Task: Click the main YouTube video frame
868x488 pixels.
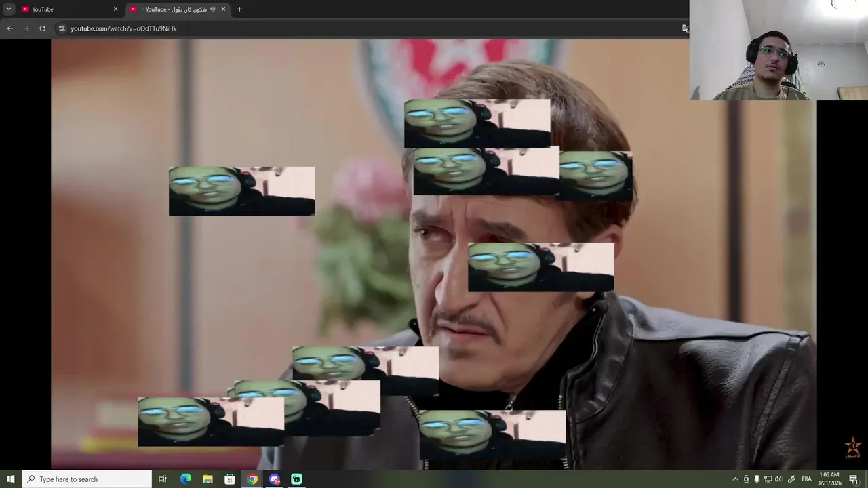Action: (x=434, y=254)
